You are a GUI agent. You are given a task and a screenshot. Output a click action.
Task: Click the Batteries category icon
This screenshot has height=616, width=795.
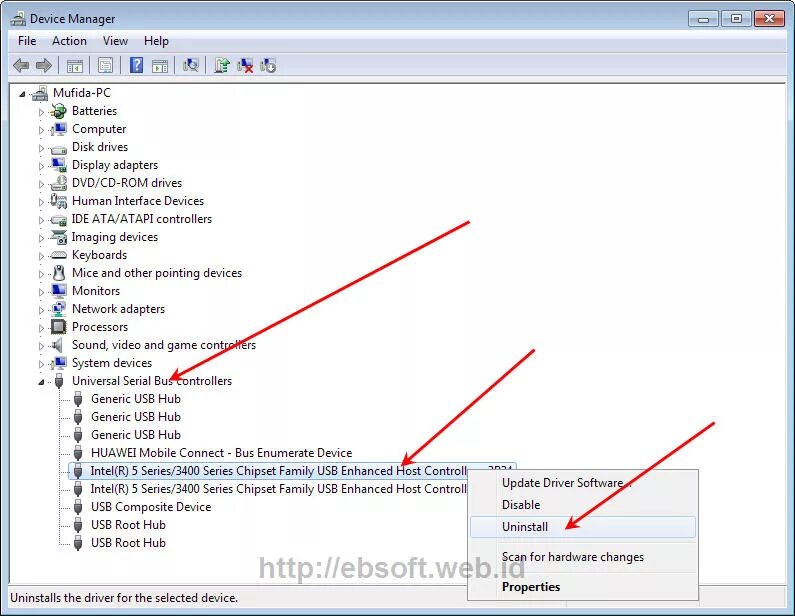click(59, 111)
